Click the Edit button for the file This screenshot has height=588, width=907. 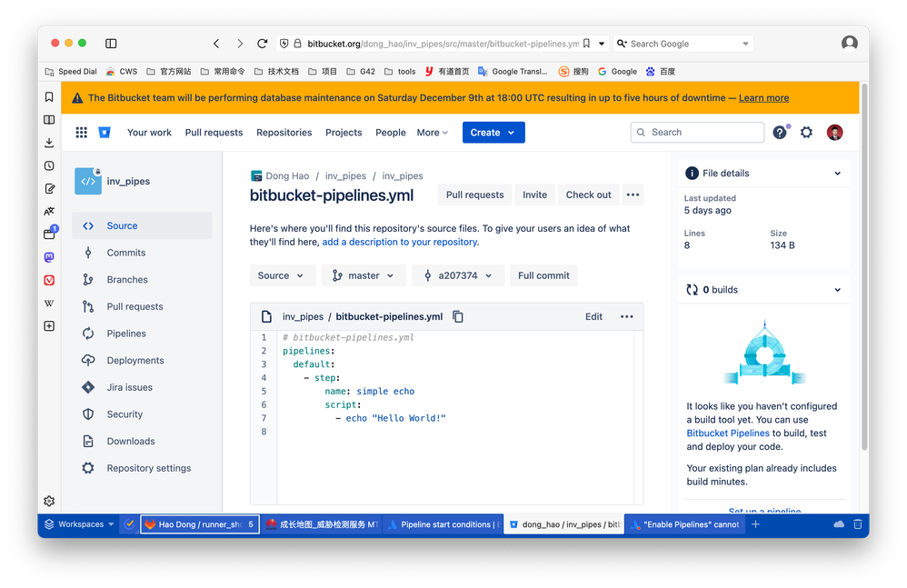(x=593, y=317)
